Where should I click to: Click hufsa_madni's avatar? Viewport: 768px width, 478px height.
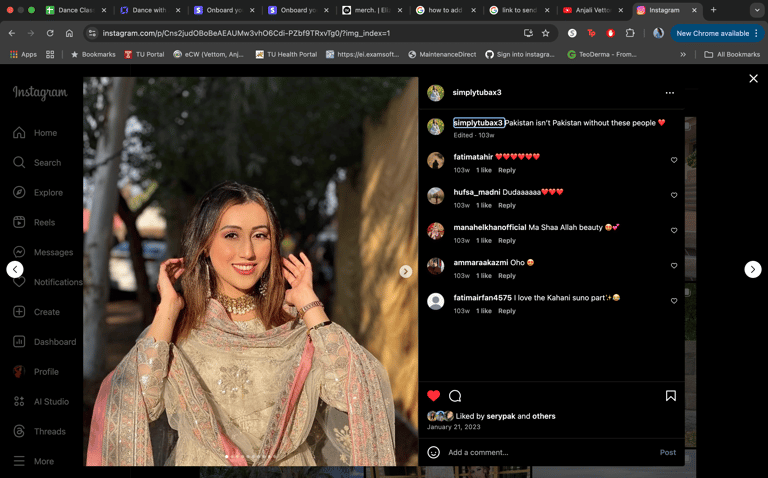(x=435, y=195)
